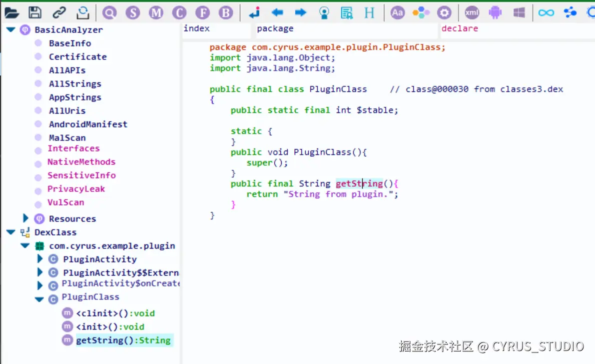Click the purple M methods icon
This screenshot has width=595, height=364.
tap(156, 13)
